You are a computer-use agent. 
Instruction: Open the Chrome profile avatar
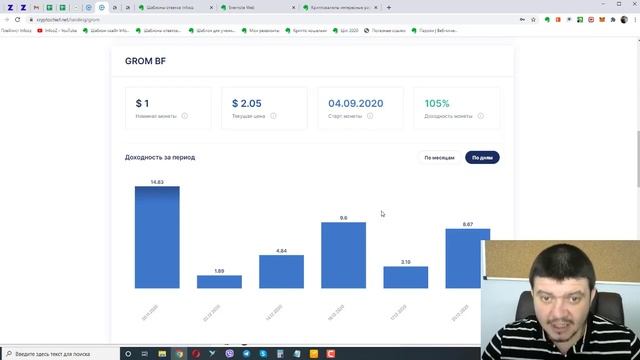624,20
